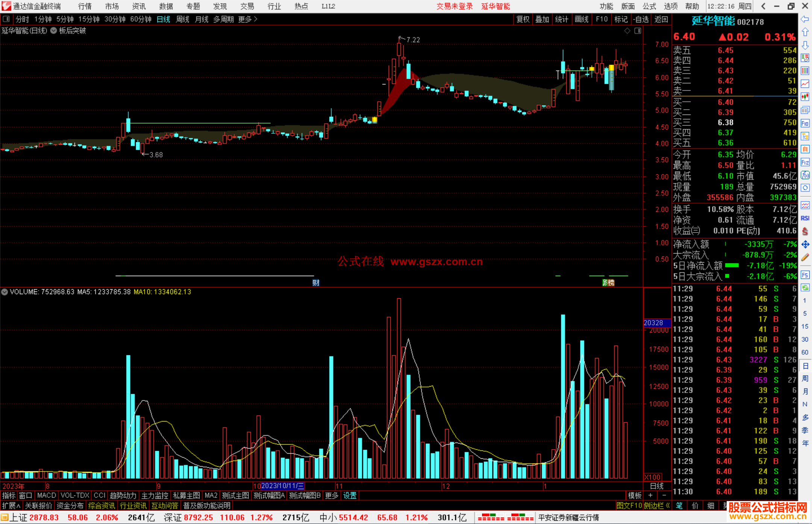Expand the 更多 periods chevron
This screenshot has width=812, height=524.
(x=256, y=19)
